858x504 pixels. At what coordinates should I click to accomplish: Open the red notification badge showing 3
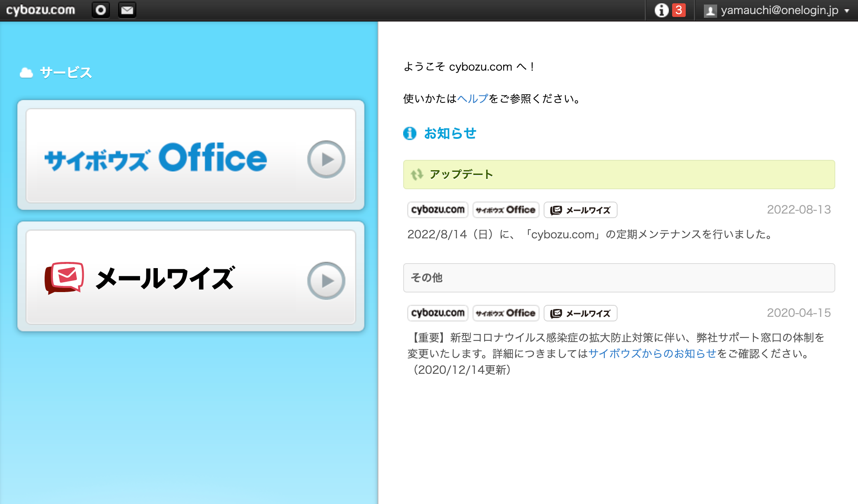679,10
